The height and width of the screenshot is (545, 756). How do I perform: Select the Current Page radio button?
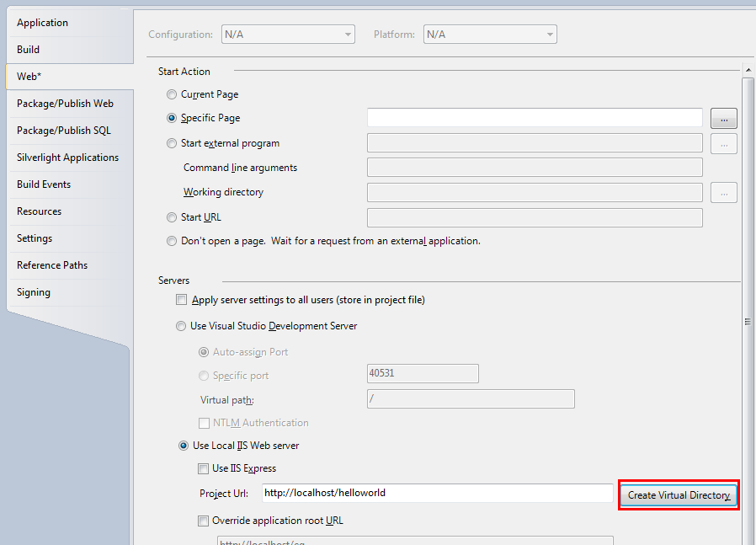[173, 95]
